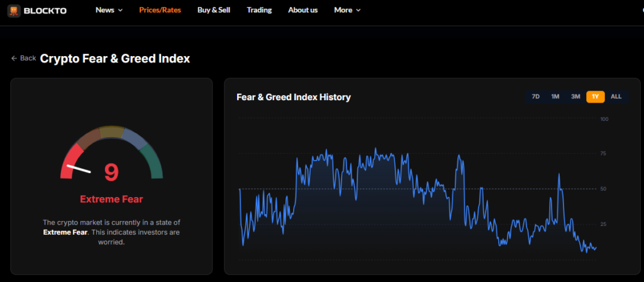The height and width of the screenshot is (282, 644).
Task: Open the Prices/Rates page
Action: pos(160,10)
